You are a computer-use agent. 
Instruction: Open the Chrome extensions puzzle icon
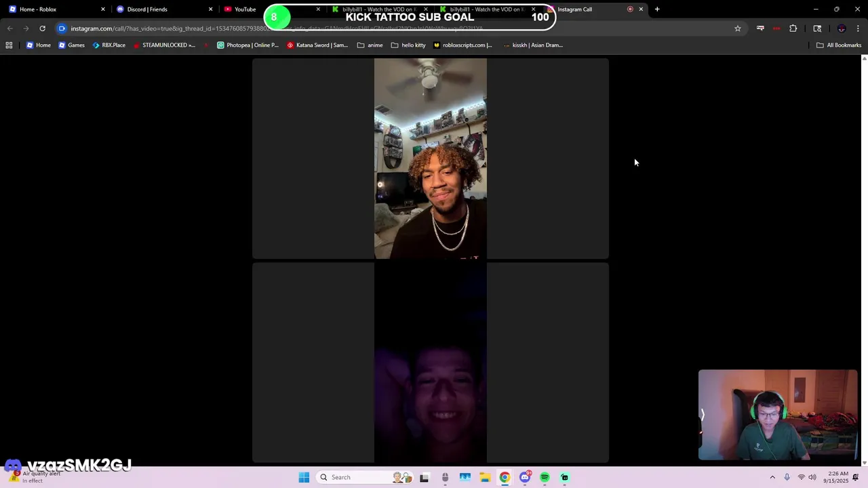(x=793, y=28)
